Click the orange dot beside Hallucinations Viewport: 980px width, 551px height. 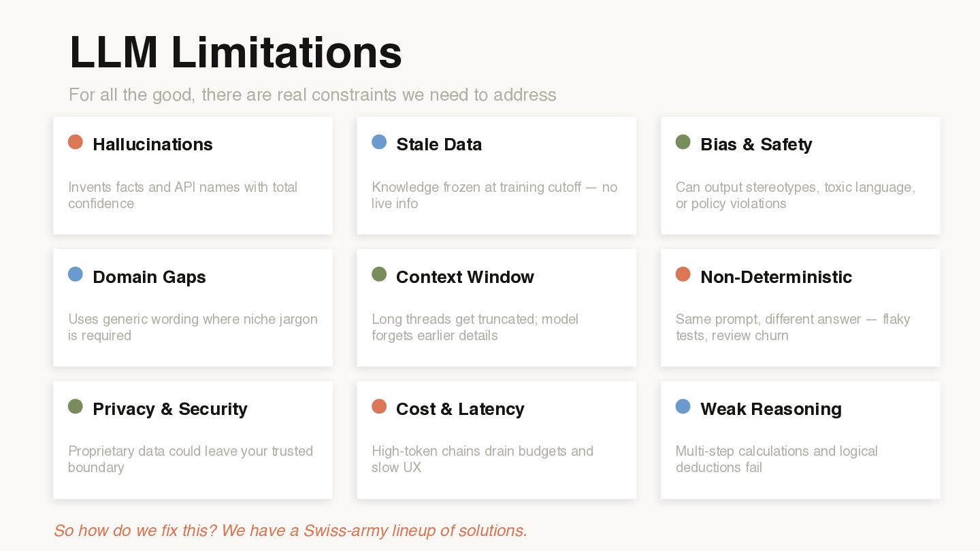[x=76, y=142]
